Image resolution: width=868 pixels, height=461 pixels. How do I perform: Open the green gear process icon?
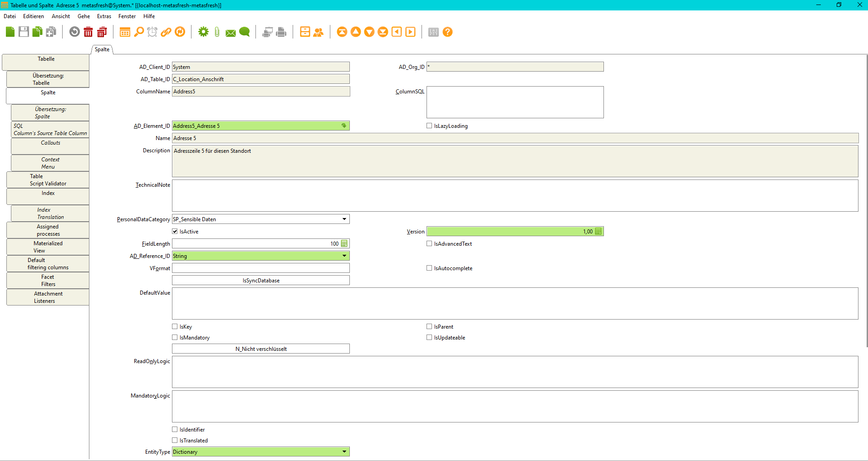click(203, 32)
